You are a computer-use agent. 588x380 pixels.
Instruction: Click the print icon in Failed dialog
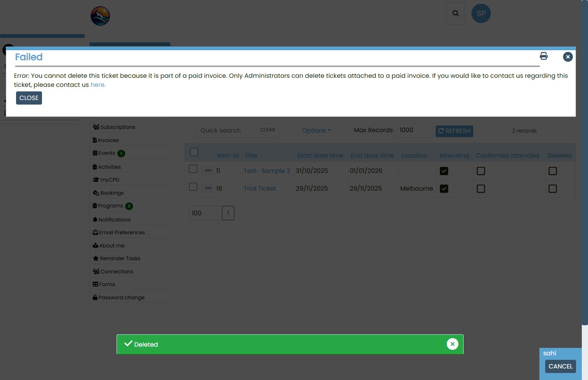point(544,56)
